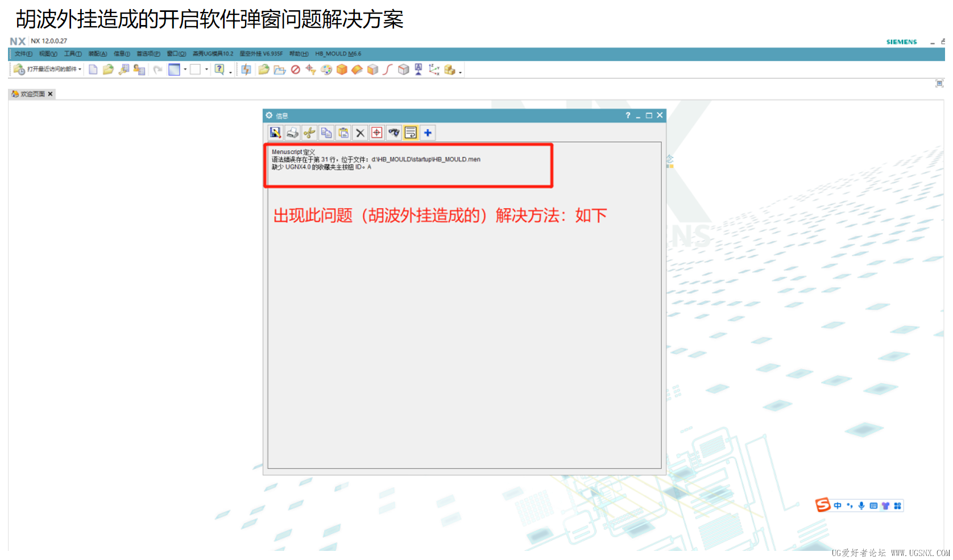
Task: Open the 视图(V) menu
Action: (48, 54)
